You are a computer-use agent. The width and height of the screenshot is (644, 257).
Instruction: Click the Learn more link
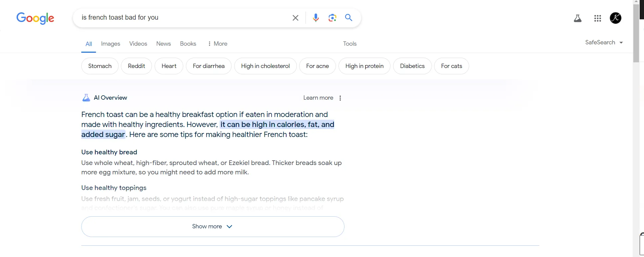coord(318,98)
